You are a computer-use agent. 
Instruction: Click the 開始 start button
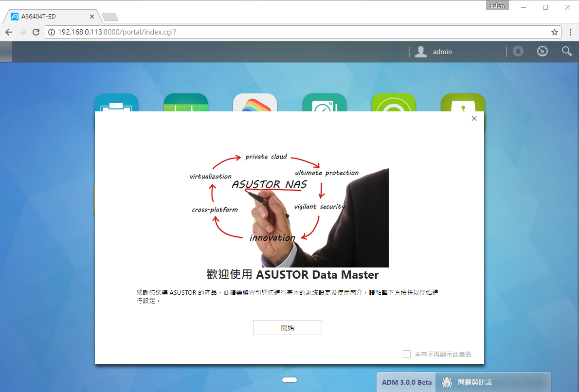point(287,327)
